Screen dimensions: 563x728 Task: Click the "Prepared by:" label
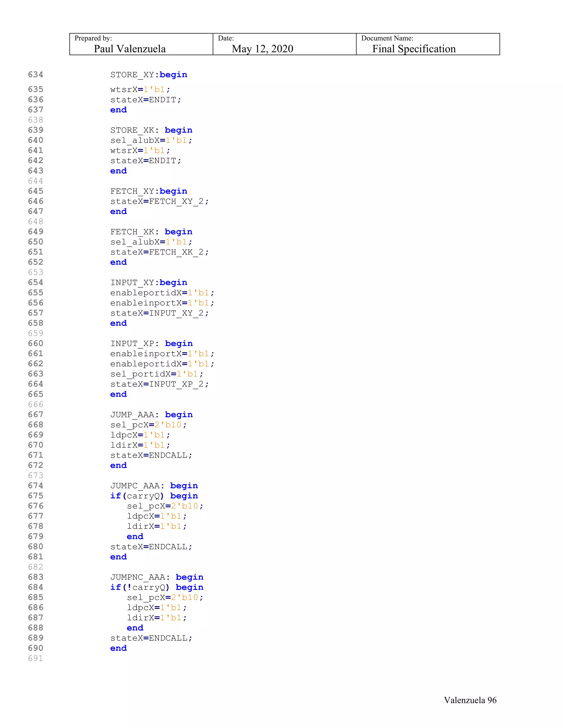click(93, 38)
